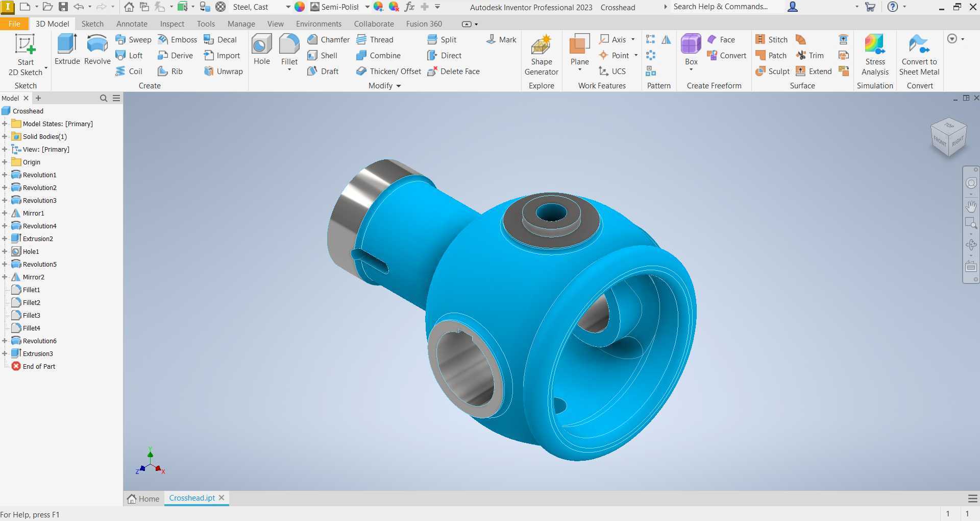Select the Thread tool
This screenshot has width=980, height=521.
375,39
